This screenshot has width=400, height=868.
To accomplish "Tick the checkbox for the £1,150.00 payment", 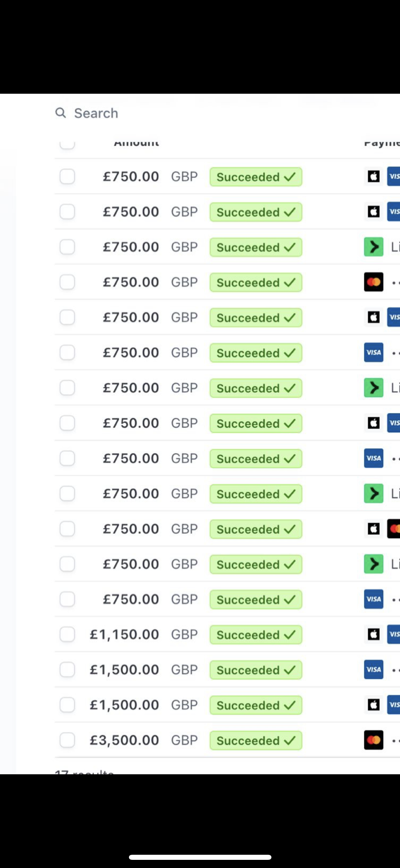I will click(x=67, y=634).
